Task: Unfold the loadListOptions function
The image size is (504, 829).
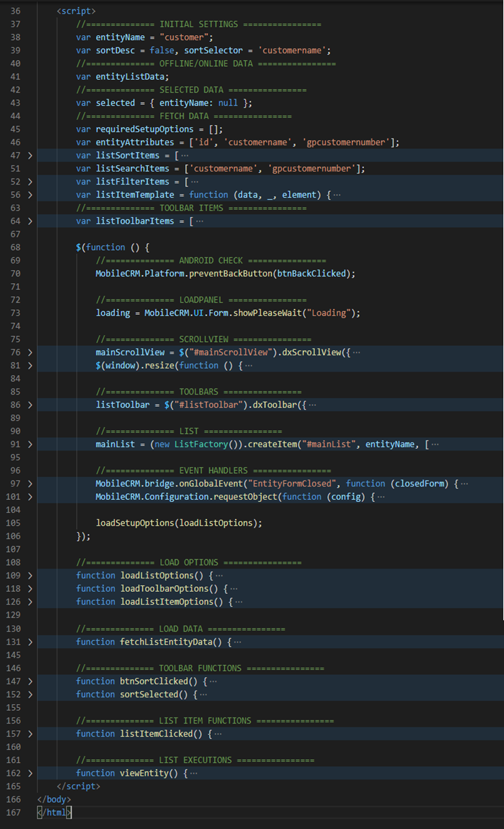Action: pos(30,576)
